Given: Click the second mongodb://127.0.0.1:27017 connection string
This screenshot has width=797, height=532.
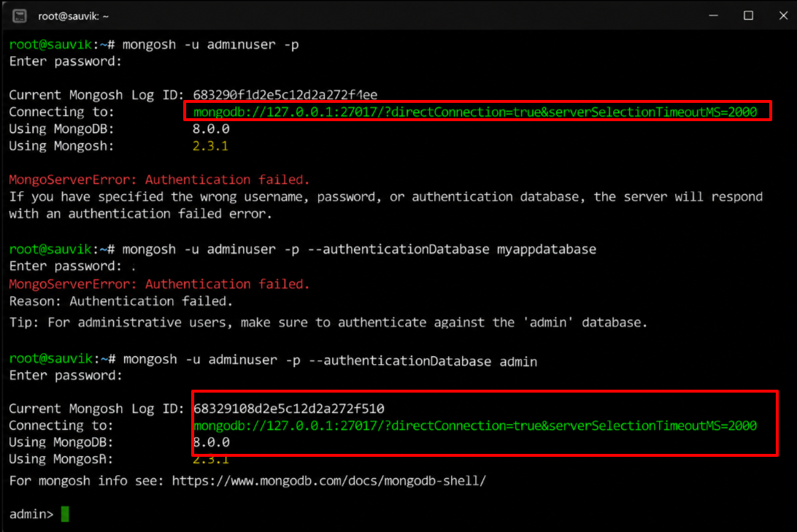Looking at the screenshot, I should pyautogui.click(x=474, y=425).
